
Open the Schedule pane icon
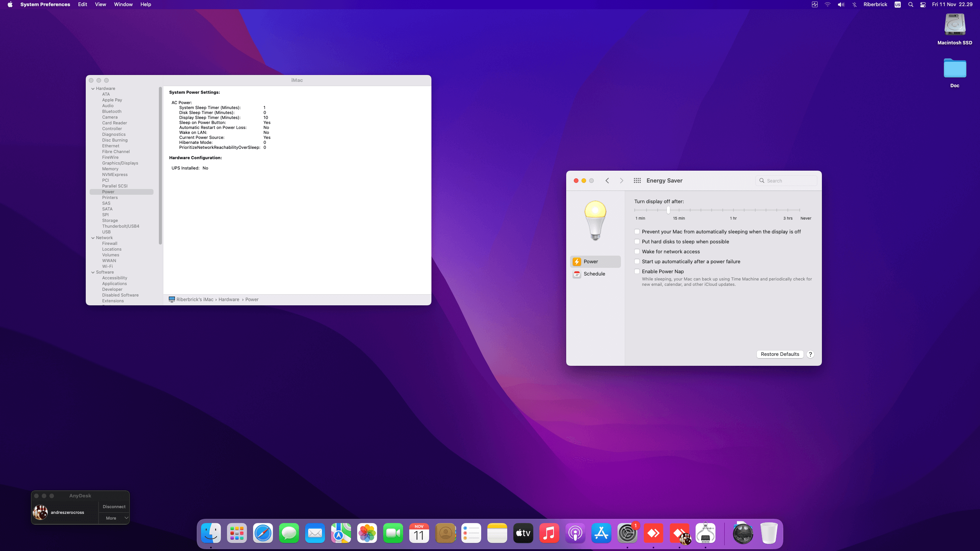[577, 274]
